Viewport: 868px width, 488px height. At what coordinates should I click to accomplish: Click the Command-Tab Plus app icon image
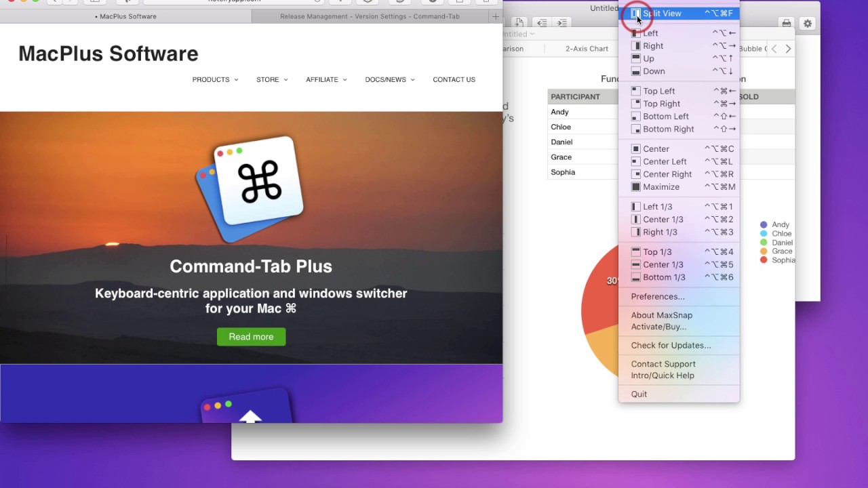point(250,189)
